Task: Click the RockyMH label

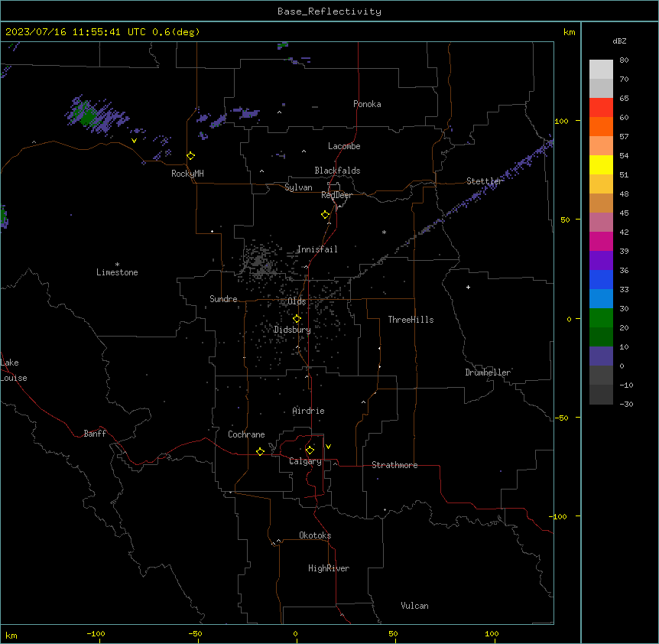Action: click(187, 174)
